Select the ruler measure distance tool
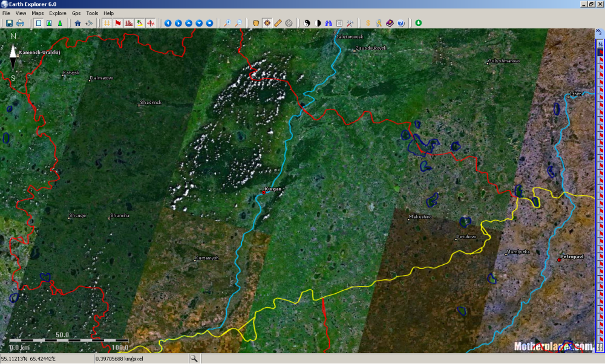This screenshot has width=605, height=364. point(278,23)
